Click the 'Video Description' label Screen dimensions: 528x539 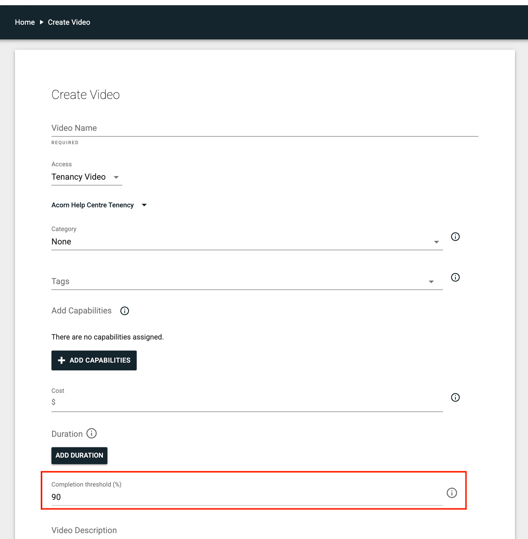tap(84, 530)
